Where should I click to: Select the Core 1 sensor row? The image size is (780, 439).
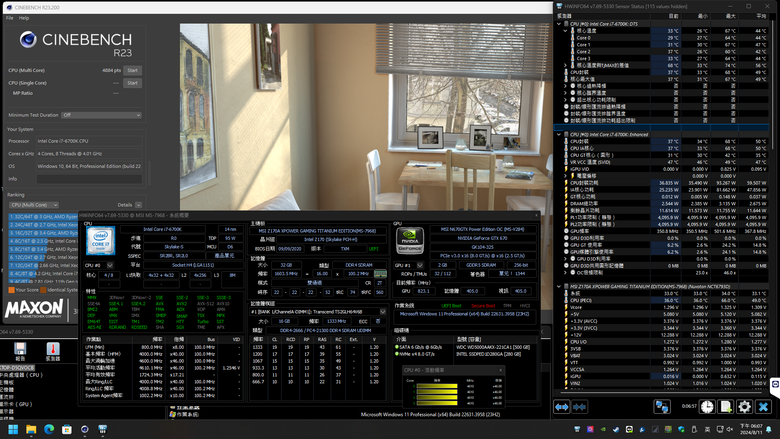click(663, 45)
